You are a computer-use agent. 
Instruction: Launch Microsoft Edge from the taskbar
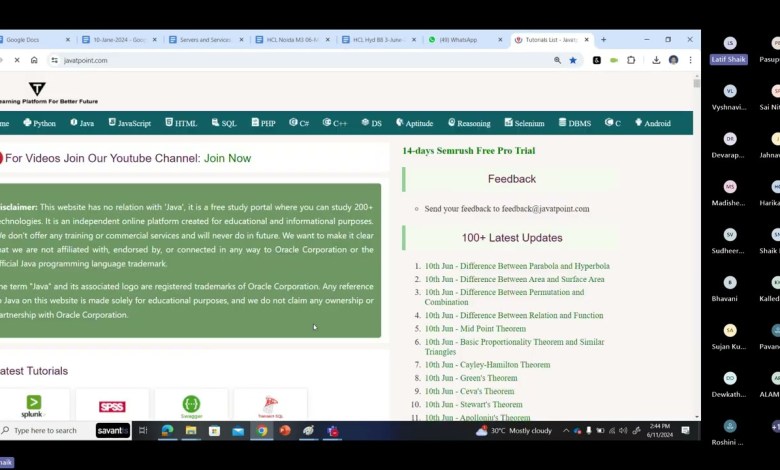(x=167, y=431)
